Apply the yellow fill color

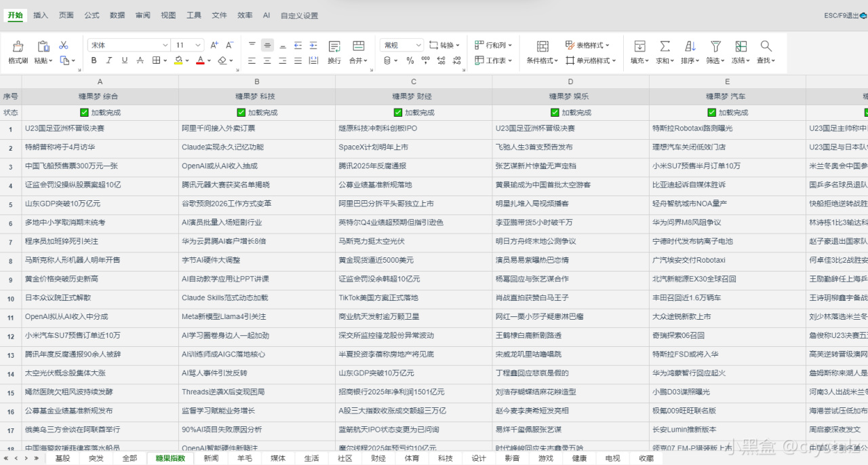(x=178, y=60)
